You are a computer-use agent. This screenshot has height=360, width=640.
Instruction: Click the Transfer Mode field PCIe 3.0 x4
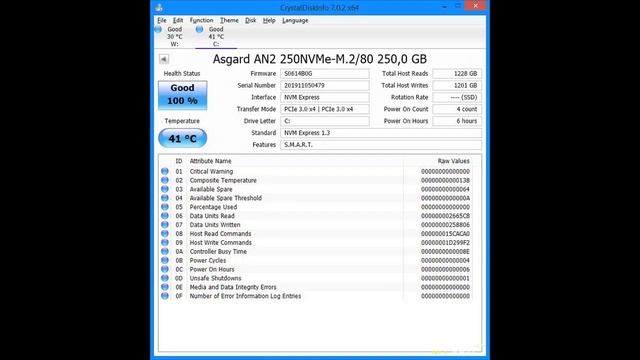point(325,109)
